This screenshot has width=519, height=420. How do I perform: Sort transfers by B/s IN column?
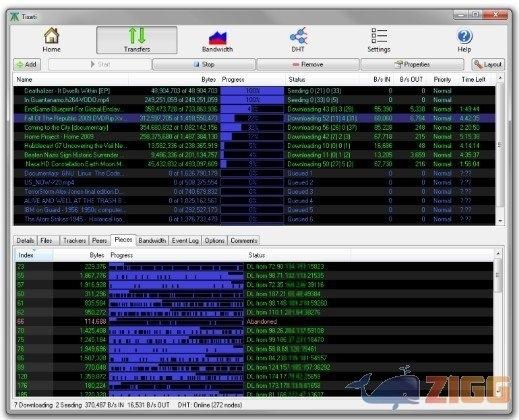(377, 79)
